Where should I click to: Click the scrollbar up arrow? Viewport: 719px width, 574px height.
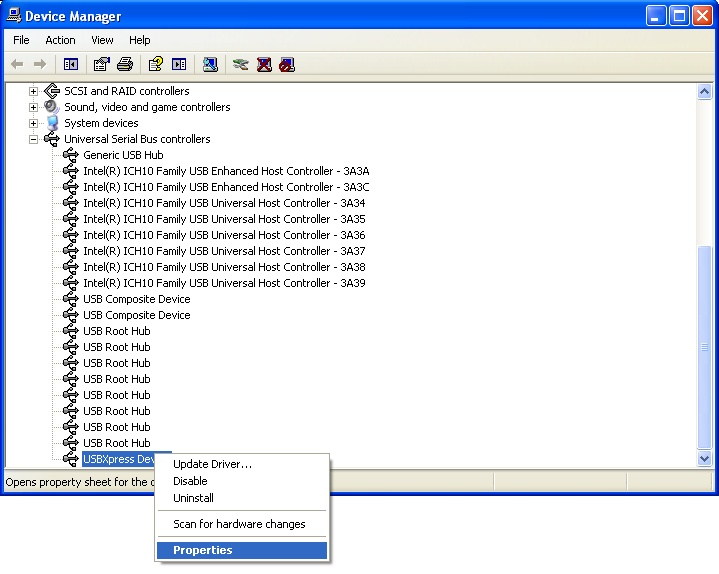[704, 92]
